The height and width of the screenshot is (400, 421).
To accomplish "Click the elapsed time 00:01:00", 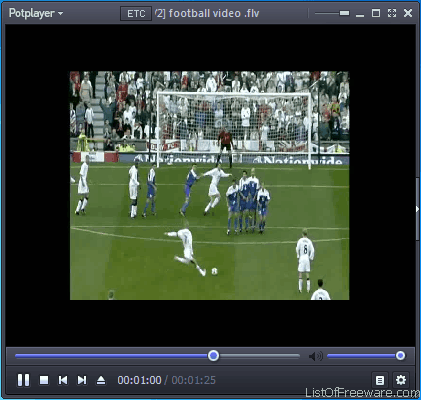I will (139, 380).
